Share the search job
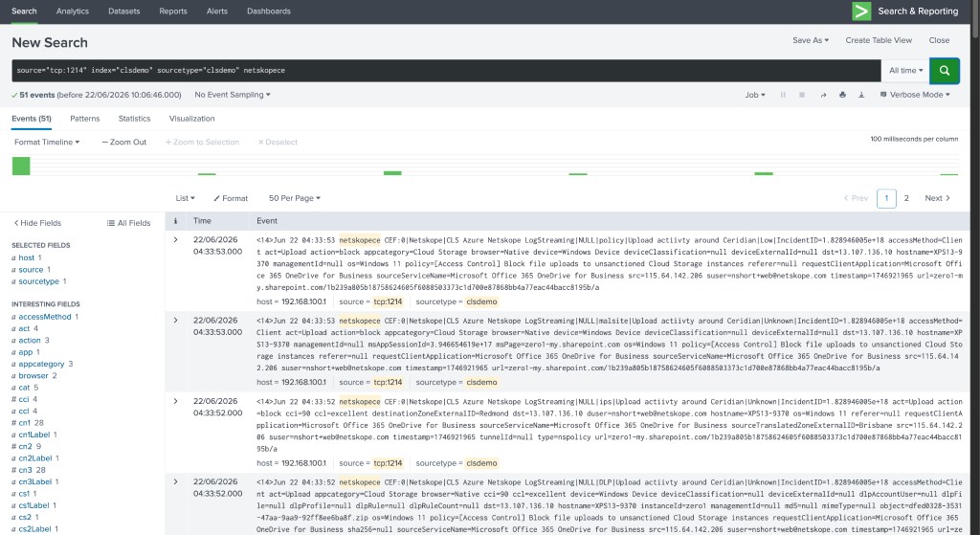 tap(823, 95)
